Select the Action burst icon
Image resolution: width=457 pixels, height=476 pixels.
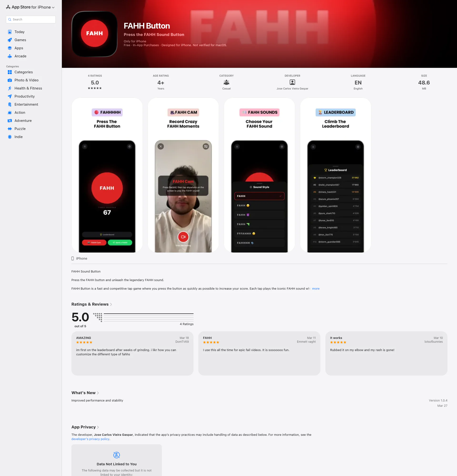tap(10, 112)
